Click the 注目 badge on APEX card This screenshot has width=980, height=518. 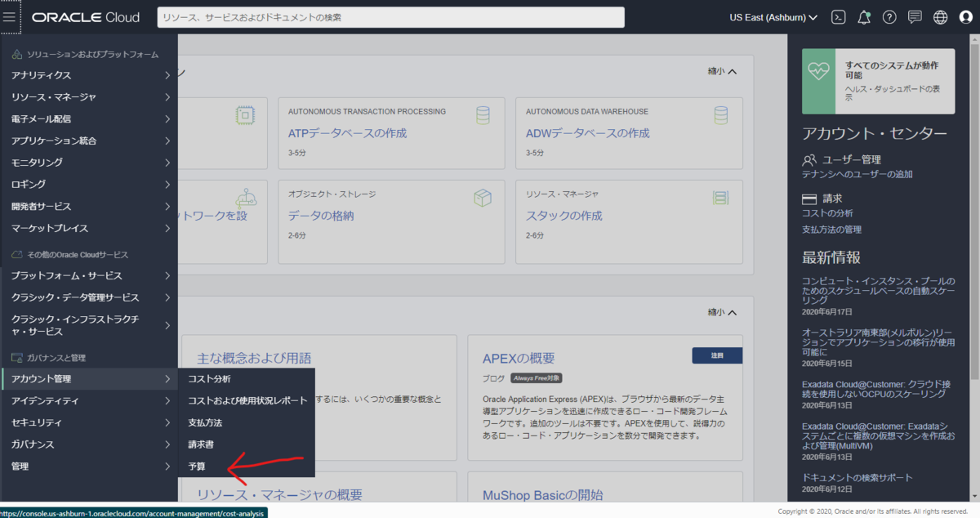pos(717,355)
